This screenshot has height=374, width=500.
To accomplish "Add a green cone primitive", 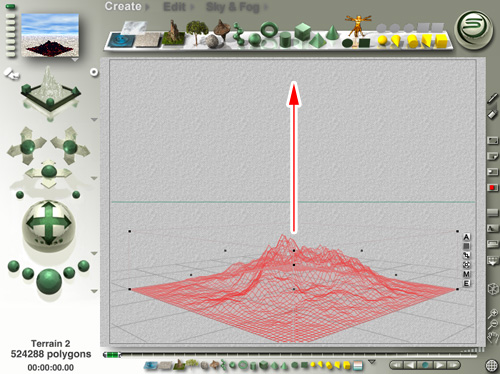I will click(x=332, y=33).
